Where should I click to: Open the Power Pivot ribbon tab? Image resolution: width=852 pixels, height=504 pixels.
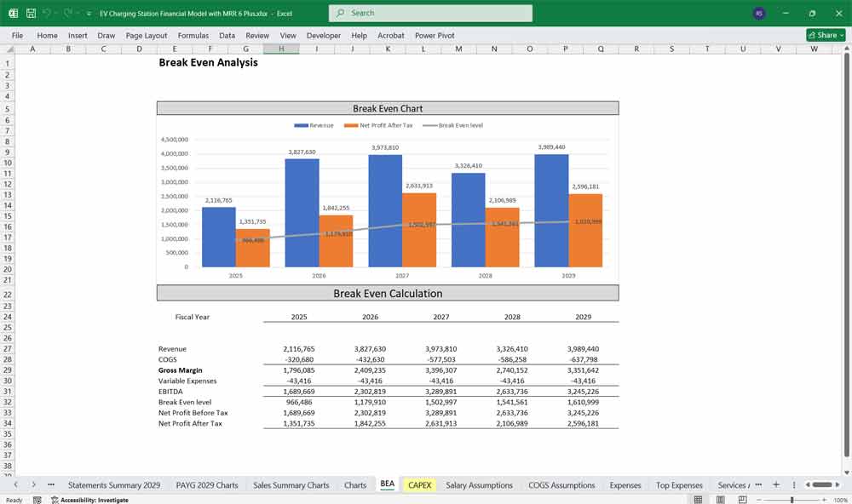435,36
